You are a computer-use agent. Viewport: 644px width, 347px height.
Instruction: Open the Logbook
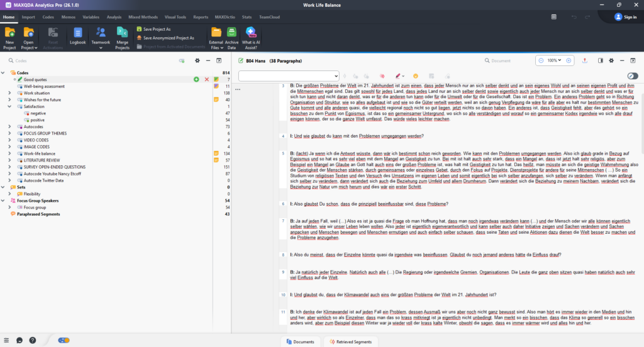coord(77,36)
